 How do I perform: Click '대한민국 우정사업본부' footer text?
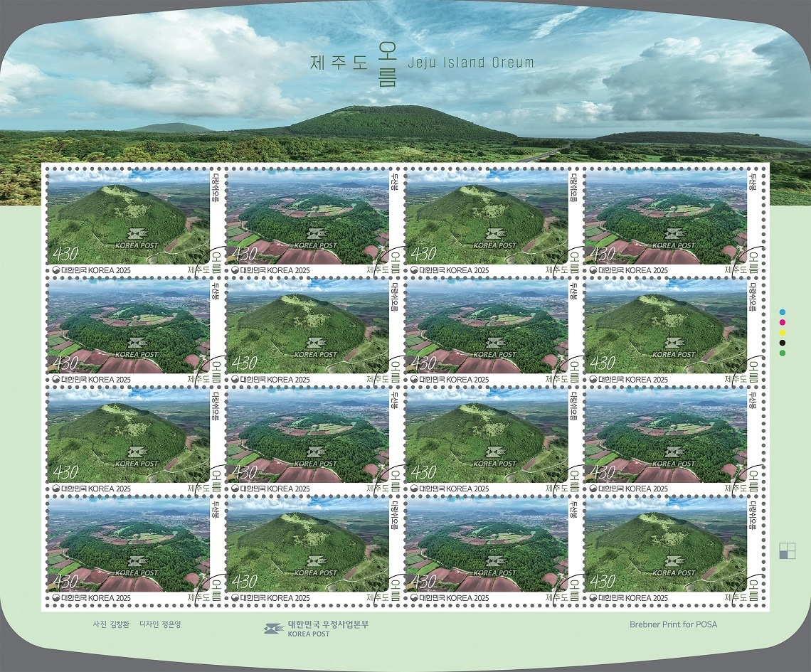tap(328, 624)
